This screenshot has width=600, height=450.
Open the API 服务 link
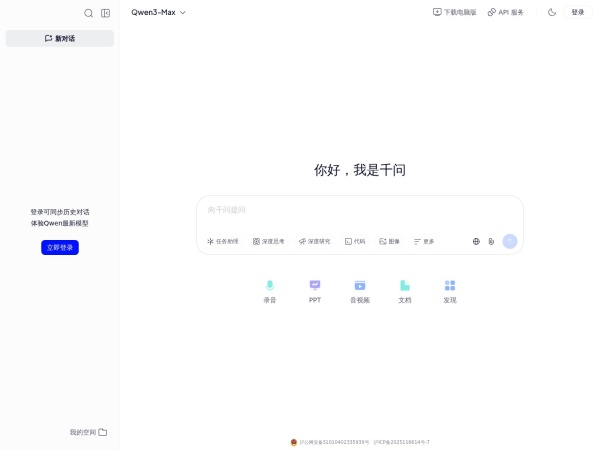click(x=505, y=12)
